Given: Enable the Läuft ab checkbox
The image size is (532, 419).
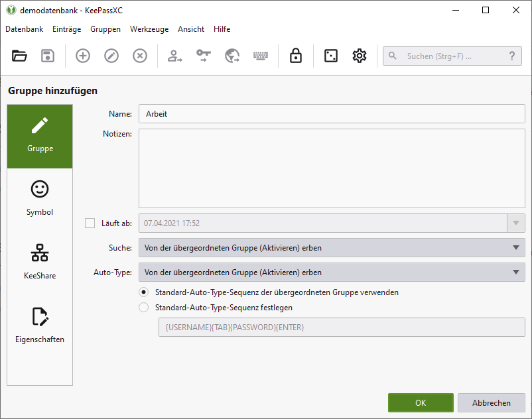Looking at the screenshot, I should pyautogui.click(x=90, y=223).
